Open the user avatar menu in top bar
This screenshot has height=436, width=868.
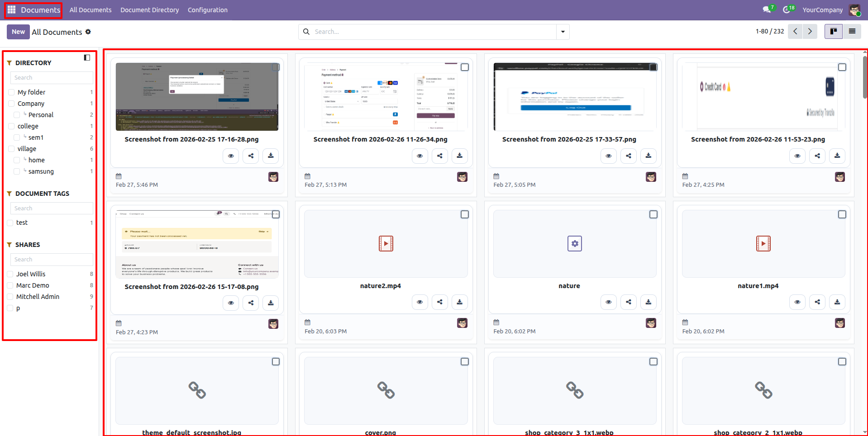click(x=854, y=10)
